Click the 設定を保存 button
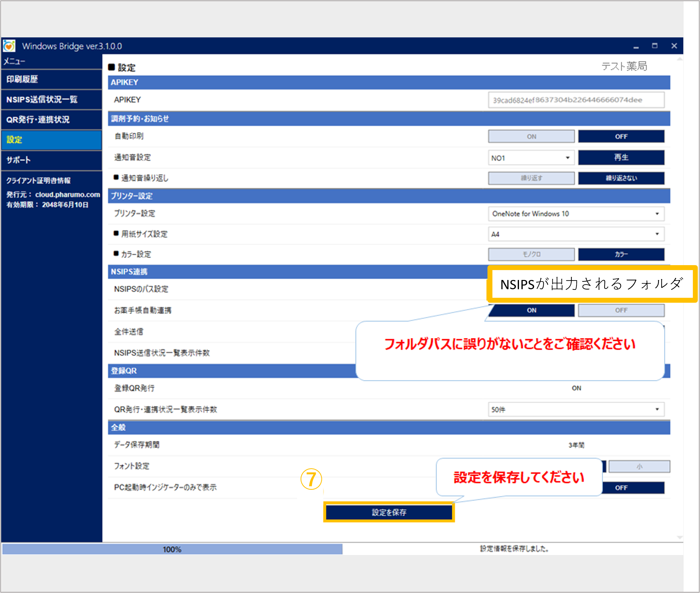 [389, 512]
